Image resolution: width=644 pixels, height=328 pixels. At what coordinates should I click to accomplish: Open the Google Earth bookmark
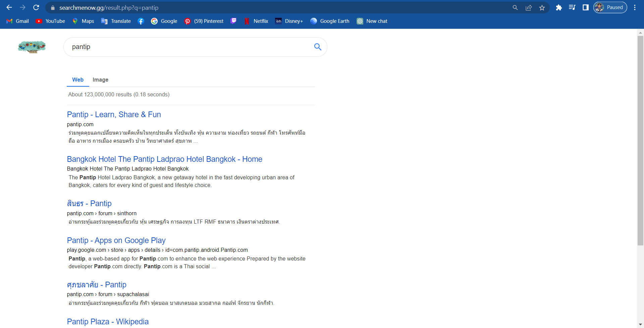[x=330, y=21]
